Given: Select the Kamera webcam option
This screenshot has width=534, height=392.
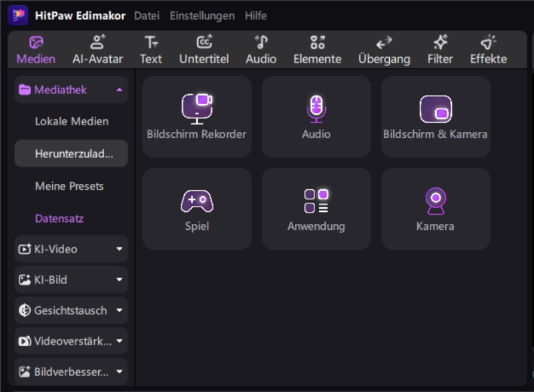Looking at the screenshot, I should point(435,209).
